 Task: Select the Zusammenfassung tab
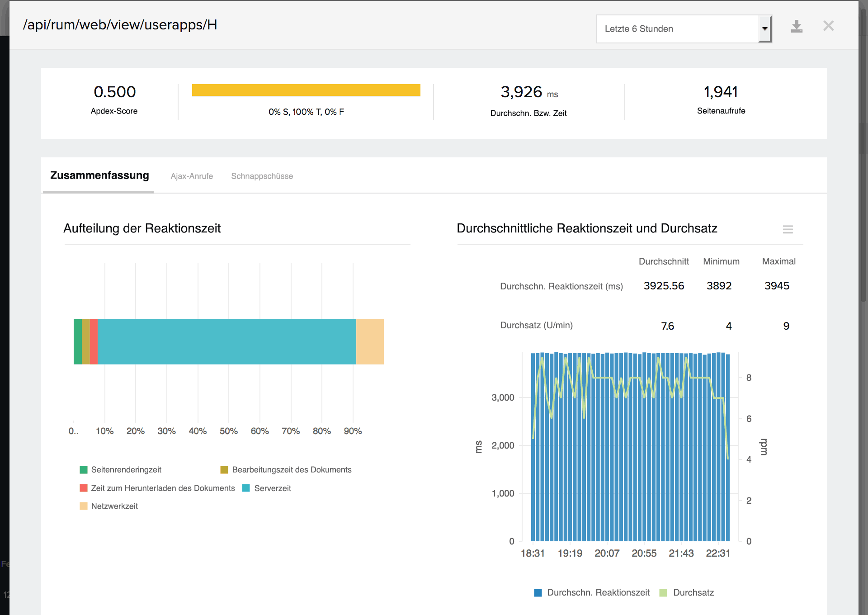(x=99, y=175)
